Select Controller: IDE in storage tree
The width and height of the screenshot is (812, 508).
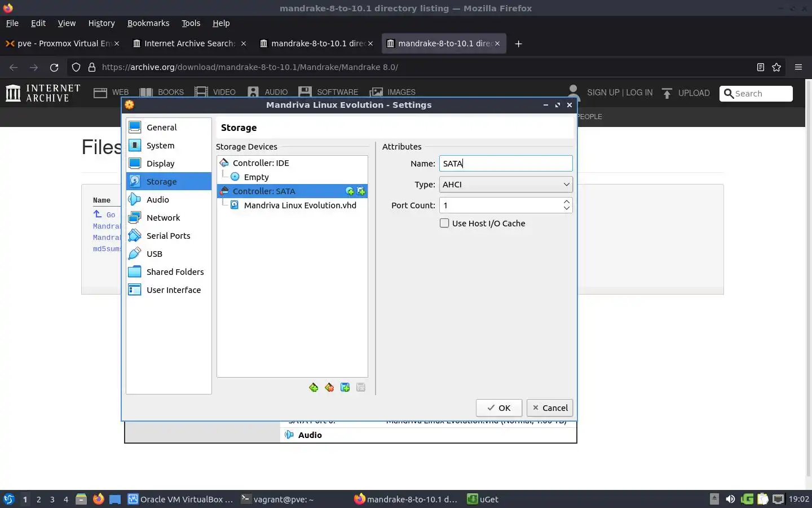292,163
